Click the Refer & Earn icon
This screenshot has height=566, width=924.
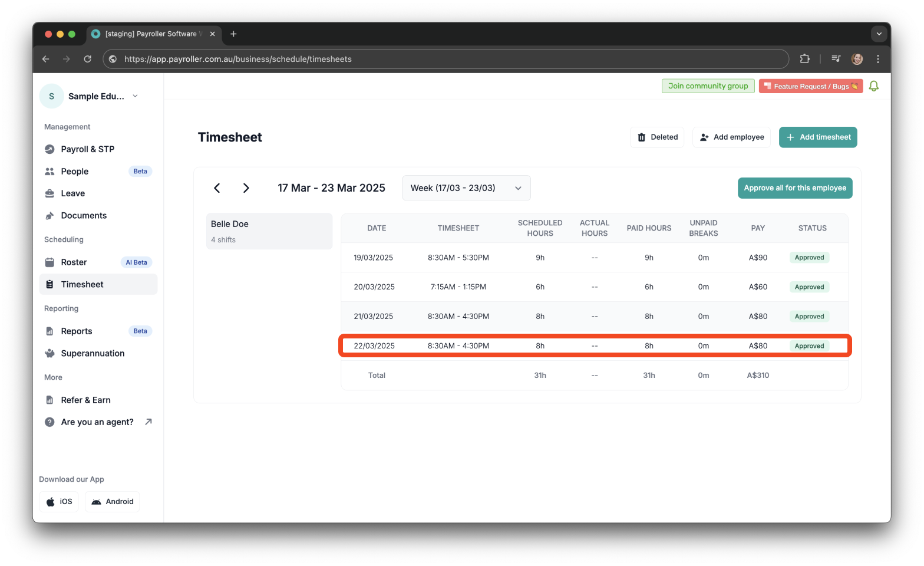[x=49, y=400]
